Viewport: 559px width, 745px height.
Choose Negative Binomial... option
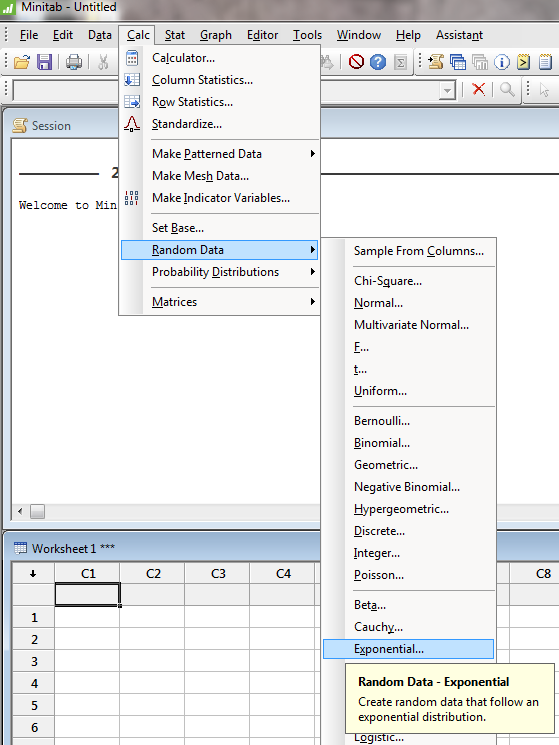tap(408, 487)
